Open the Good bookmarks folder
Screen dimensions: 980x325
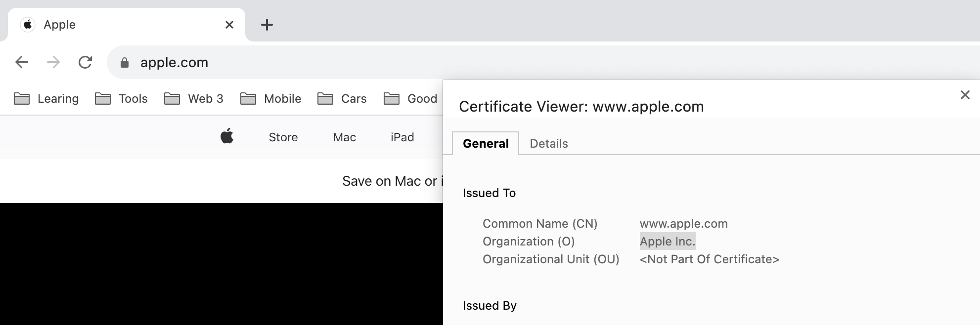[x=410, y=99]
